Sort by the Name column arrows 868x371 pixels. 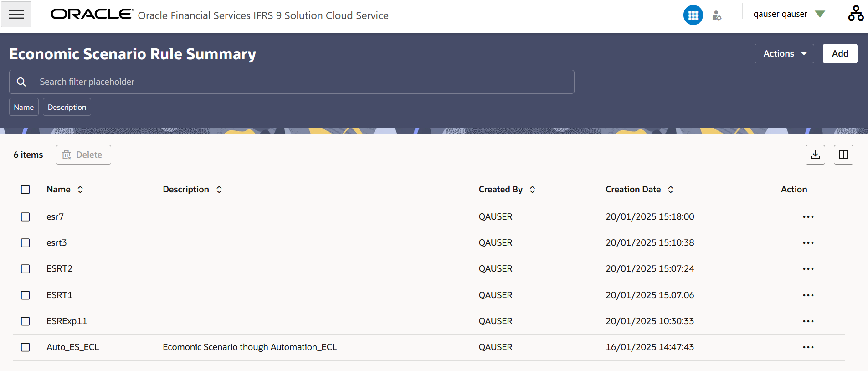pyautogui.click(x=80, y=190)
